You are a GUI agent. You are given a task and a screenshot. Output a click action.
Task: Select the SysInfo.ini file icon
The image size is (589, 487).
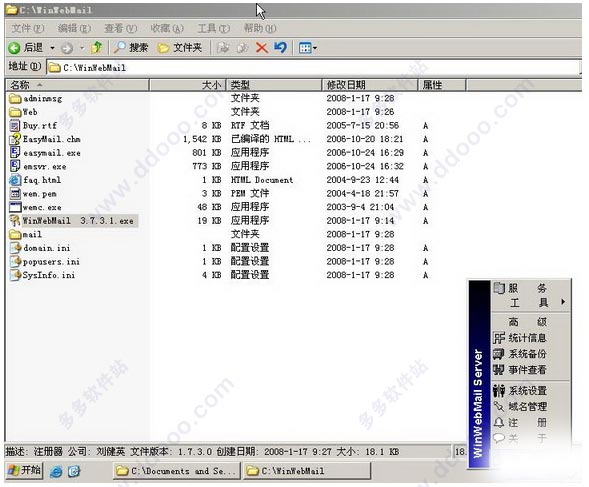click(x=15, y=275)
